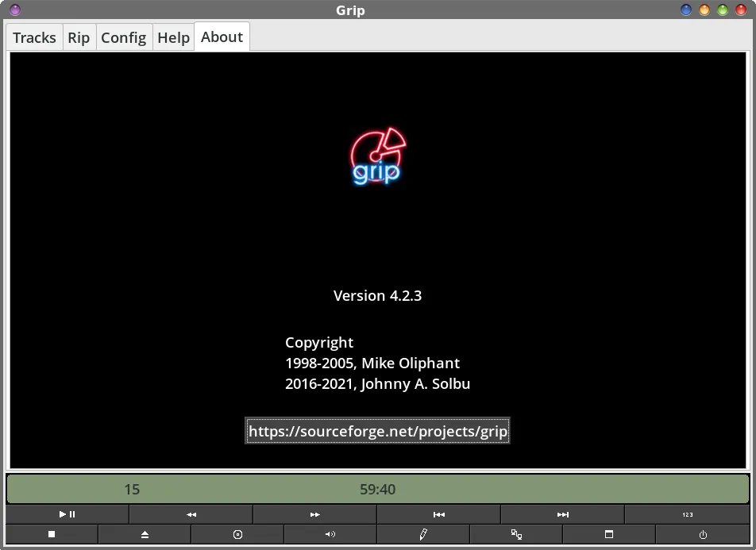
Task: Open the Rip tab
Action: pos(79,37)
